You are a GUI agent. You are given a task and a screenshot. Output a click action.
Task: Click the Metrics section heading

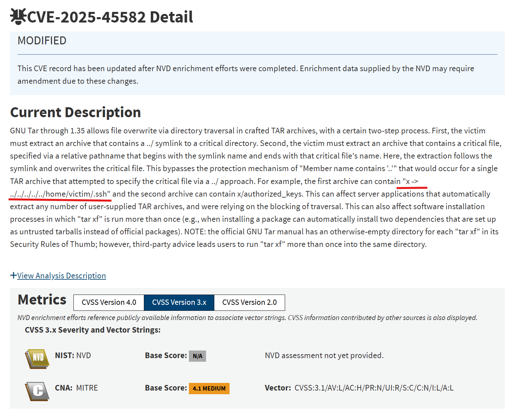click(42, 300)
